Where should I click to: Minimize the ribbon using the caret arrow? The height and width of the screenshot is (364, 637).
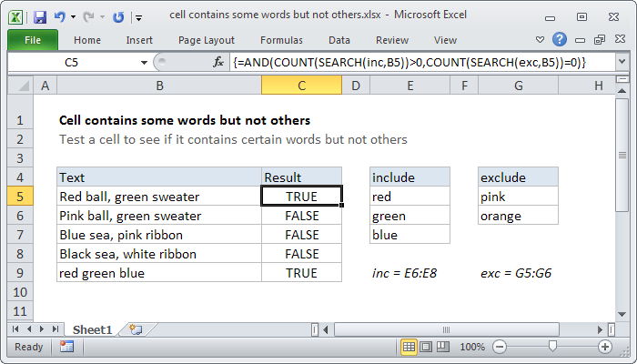(542, 40)
